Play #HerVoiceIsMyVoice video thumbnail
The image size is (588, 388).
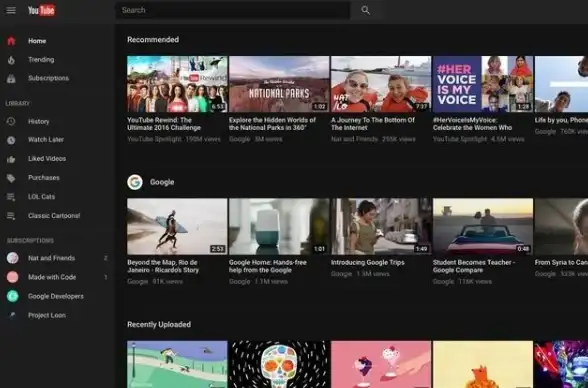coord(483,84)
